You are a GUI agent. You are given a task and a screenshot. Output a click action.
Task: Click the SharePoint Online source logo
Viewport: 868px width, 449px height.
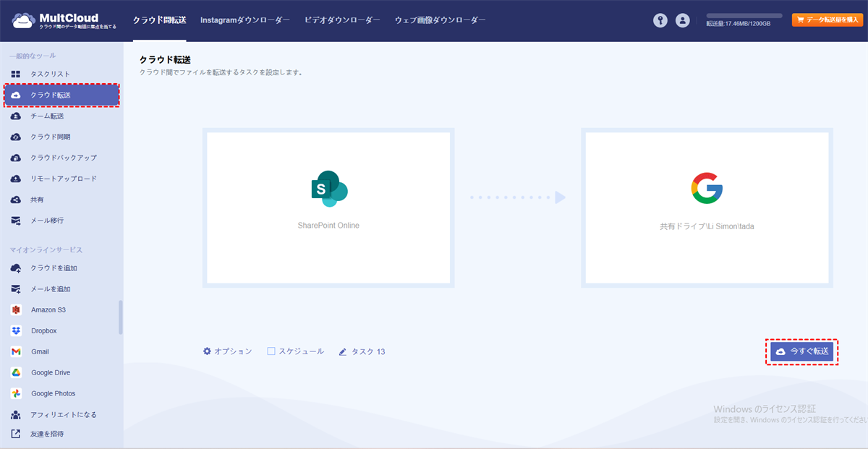point(328,189)
